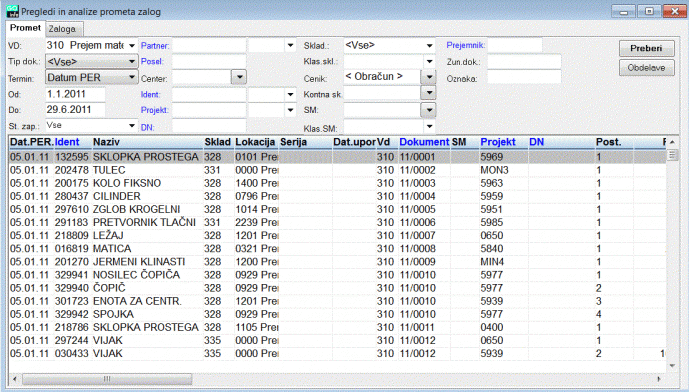Click the Obdelave button
The height and width of the screenshot is (392, 689).
[x=646, y=68]
